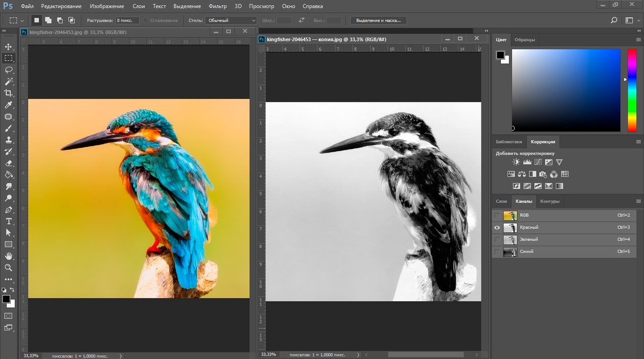Screen dimensions: 644x359
Task: Select the Hand tool
Action: (x=8, y=256)
